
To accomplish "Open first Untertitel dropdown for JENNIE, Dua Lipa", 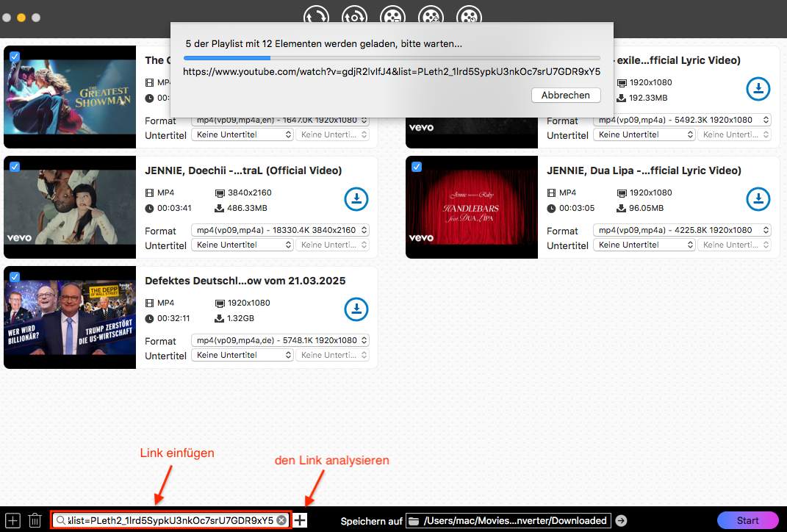I will pyautogui.click(x=644, y=245).
